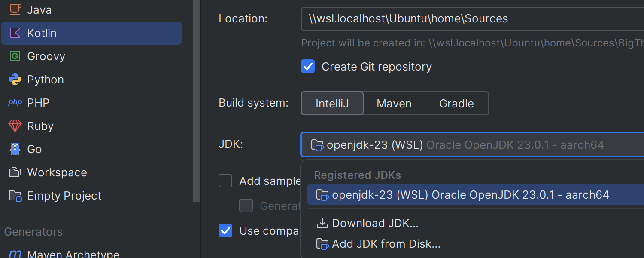644x258 pixels.
Task: Choose Download JDK... from the list
Action: 375,223
